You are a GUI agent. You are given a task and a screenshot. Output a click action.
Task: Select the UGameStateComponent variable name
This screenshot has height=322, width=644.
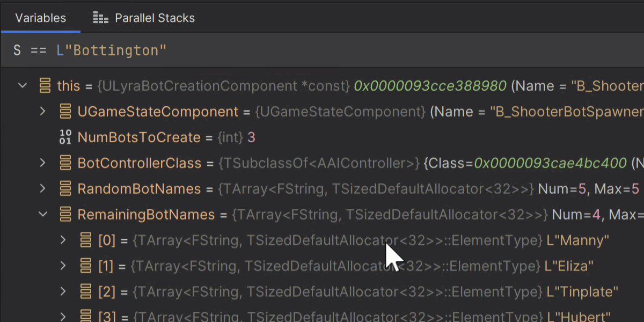158,112
